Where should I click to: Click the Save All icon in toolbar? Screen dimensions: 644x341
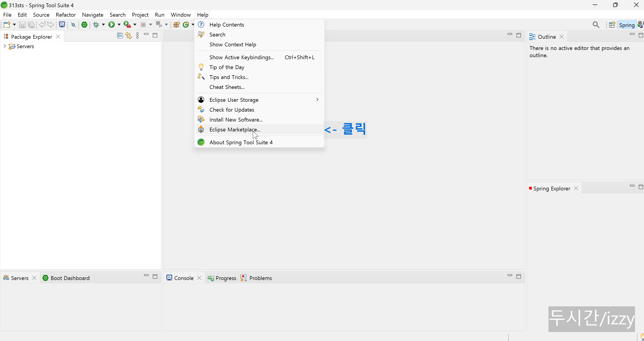(31, 25)
